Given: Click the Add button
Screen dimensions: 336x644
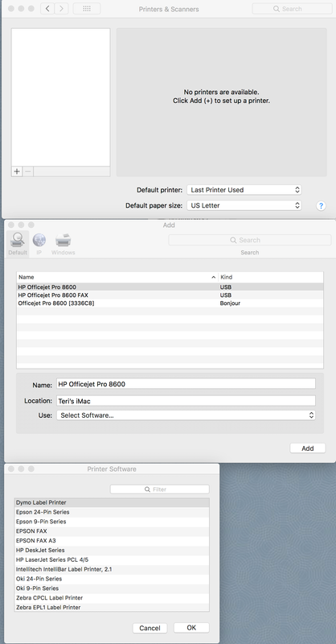Looking at the screenshot, I should (308, 448).
